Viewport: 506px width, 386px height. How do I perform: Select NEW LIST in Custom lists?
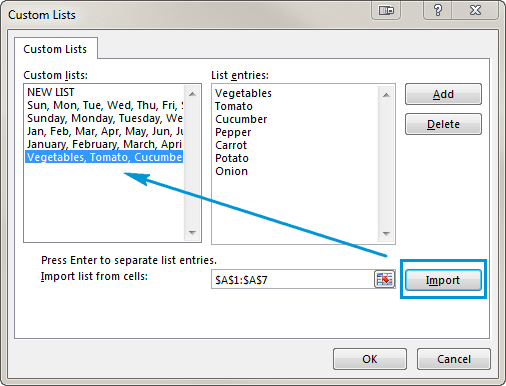tap(104, 92)
